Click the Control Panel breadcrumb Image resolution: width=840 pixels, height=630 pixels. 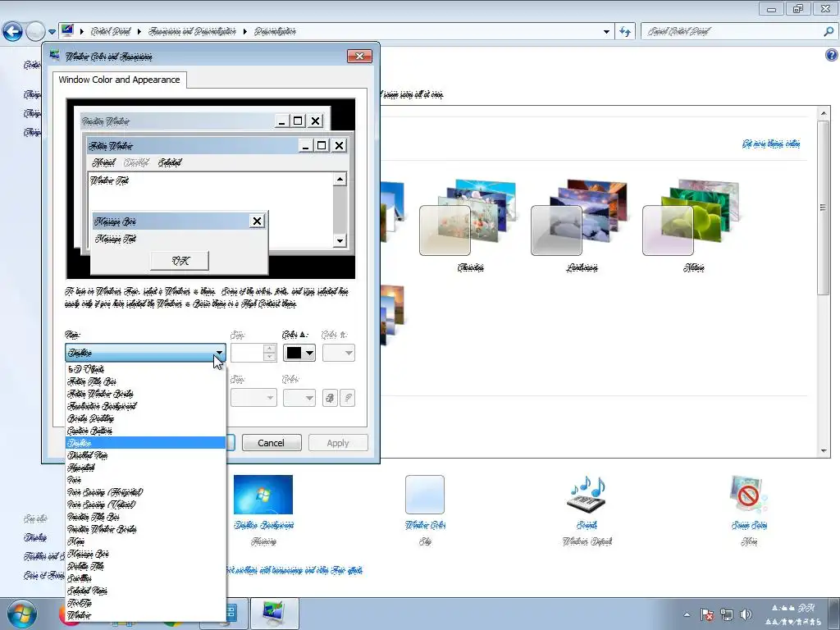(x=111, y=31)
